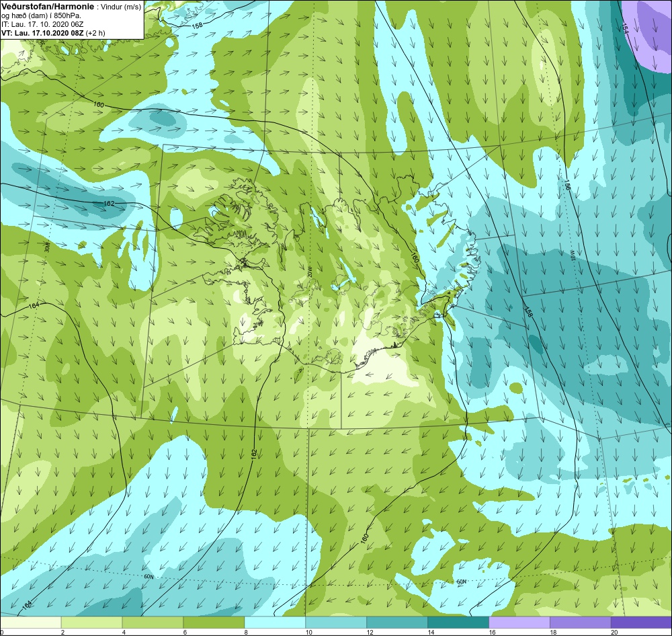The width and height of the screenshot is (672, 636).
Task: Click the 8–10 m/s pale cyan legend swatch
Action: (275, 622)
